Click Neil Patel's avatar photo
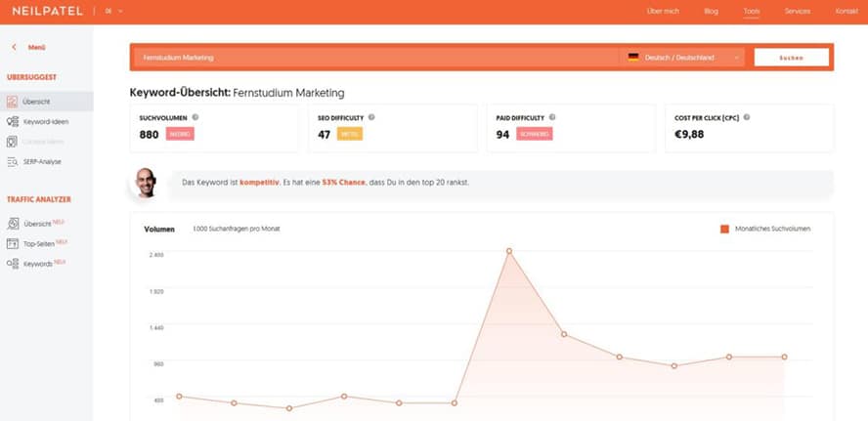868x421 pixels. (147, 183)
